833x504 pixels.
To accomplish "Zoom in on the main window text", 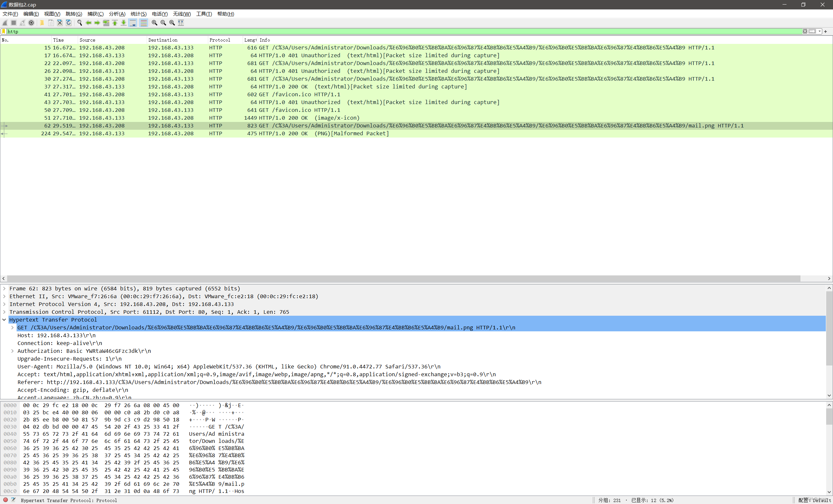I will [155, 23].
